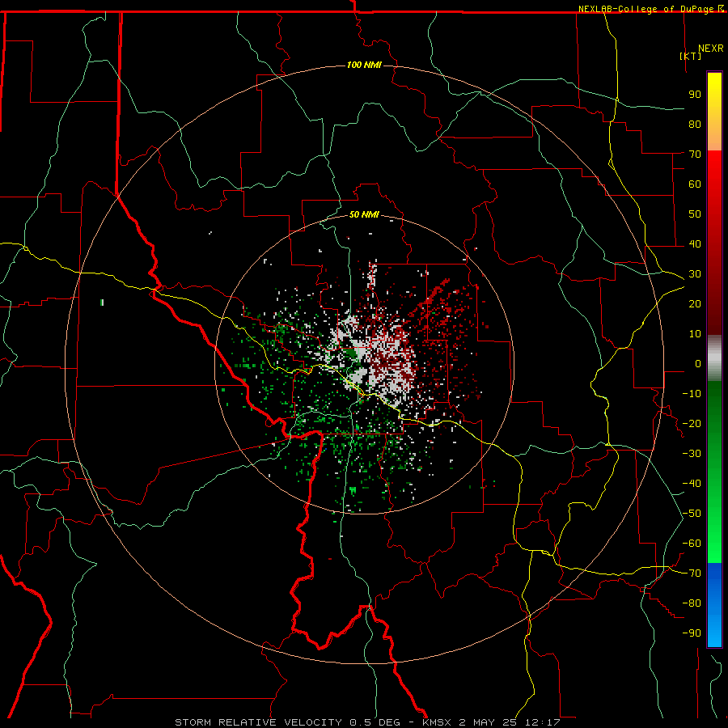
Task: Click the -70 scale label
Action: [x=692, y=574]
